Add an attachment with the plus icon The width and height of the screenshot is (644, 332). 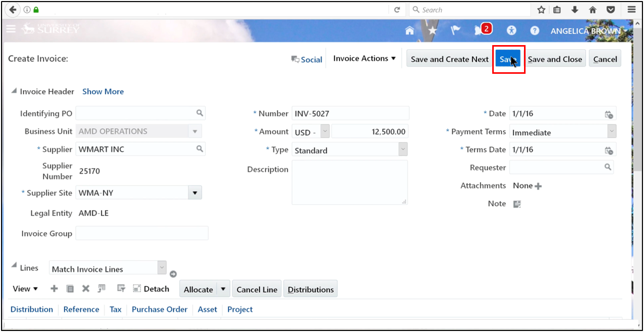pos(537,185)
